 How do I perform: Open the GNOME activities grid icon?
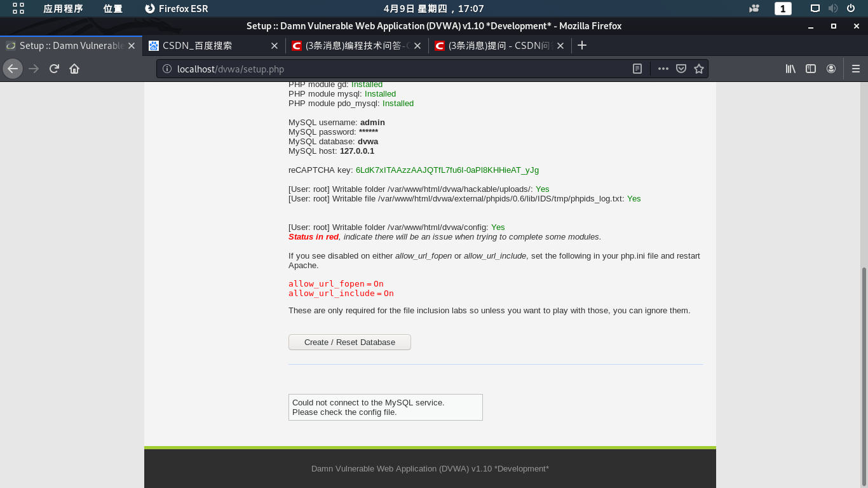point(18,8)
